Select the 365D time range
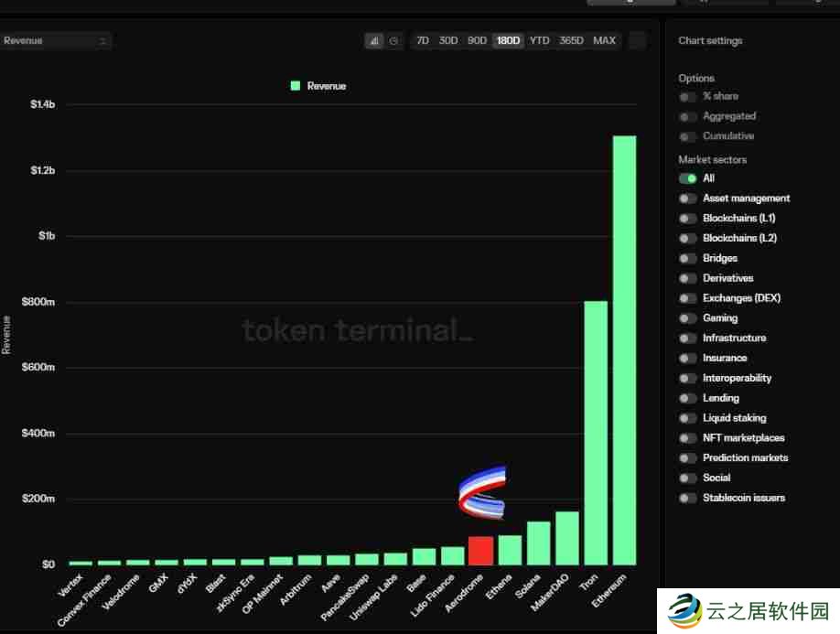This screenshot has height=634, width=840. click(571, 41)
